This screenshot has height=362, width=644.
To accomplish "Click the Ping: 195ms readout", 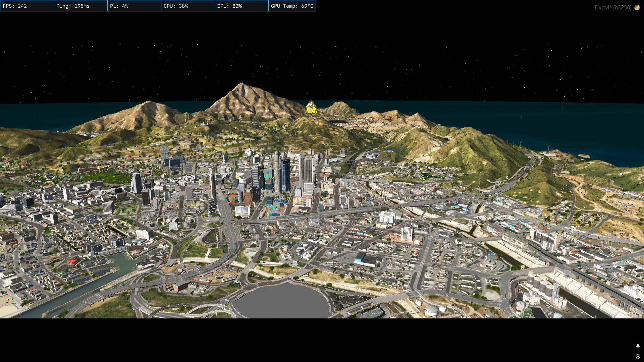I will [x=80, y=6].
